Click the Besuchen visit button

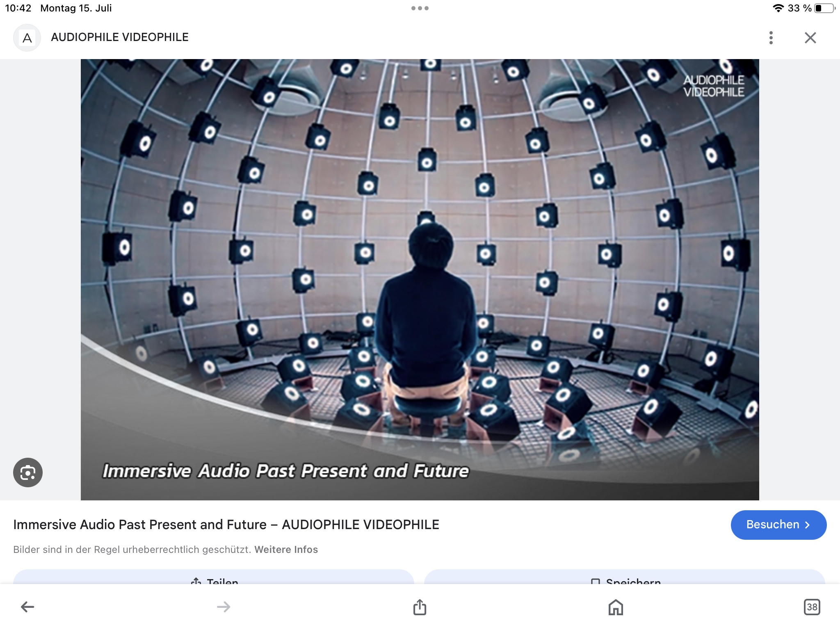click(778, 525)
